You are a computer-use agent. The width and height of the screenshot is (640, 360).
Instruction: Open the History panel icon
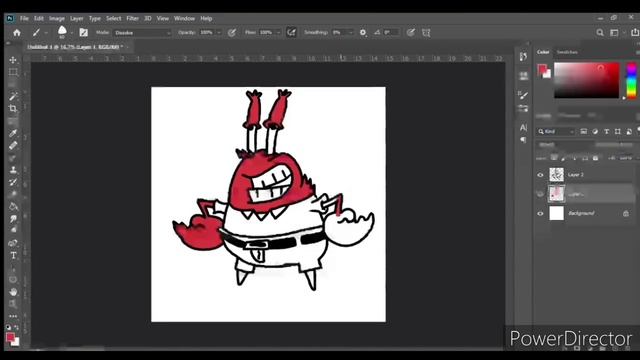pos(523,56)
